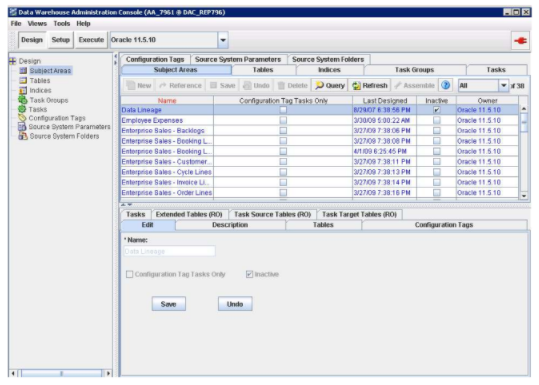Image resolution: width=539 pixels, height=385 pixels.
Task: Click the Execute view button
Action: click(x=91, y=40)
